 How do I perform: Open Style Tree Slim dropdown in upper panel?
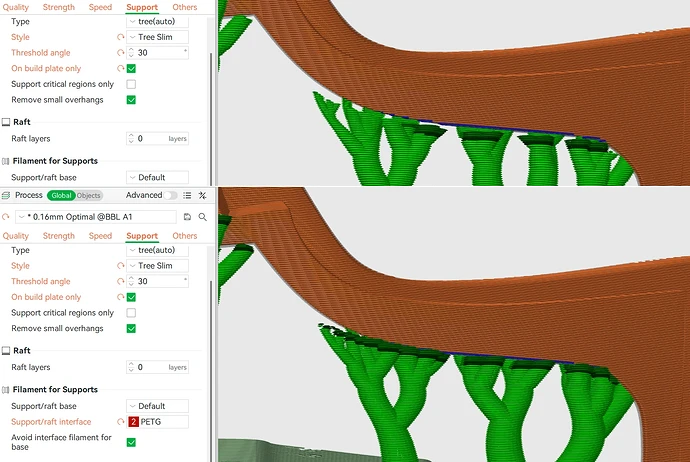click(x=158, y=37)
